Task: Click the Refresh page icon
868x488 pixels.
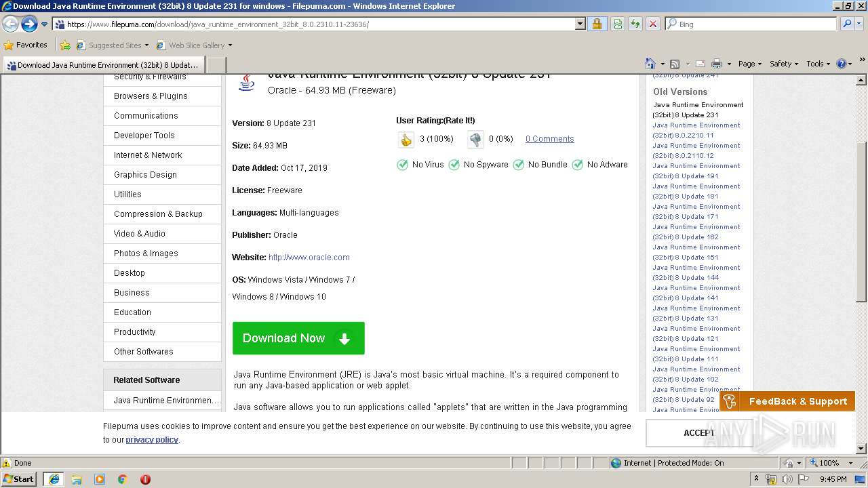Action: tap(635, 24)
